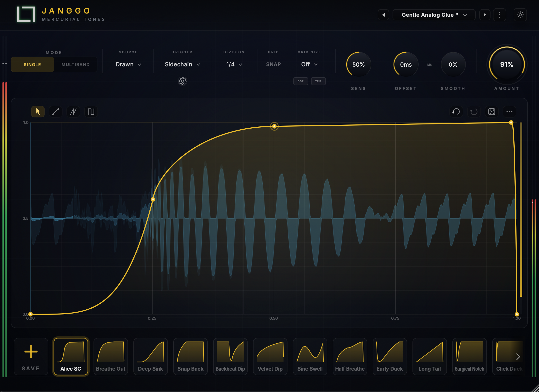Screen dimensions: 539x392
Task: Click the undo arrow icon
Action: [456, 112]
